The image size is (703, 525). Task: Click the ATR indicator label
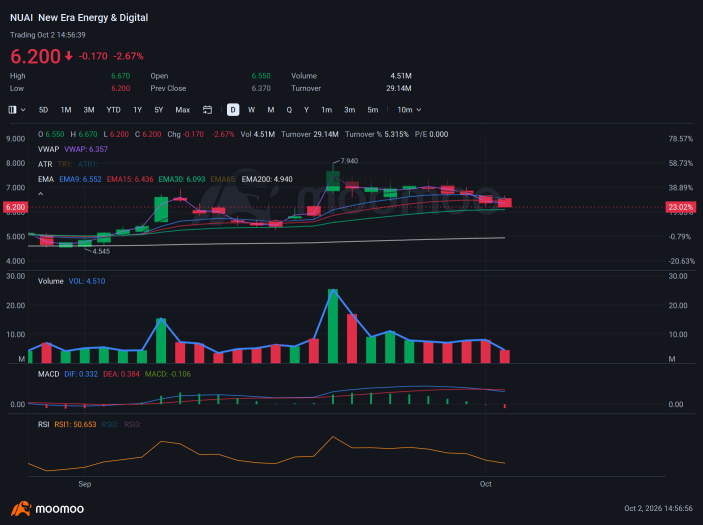click(x=45, y=165)
